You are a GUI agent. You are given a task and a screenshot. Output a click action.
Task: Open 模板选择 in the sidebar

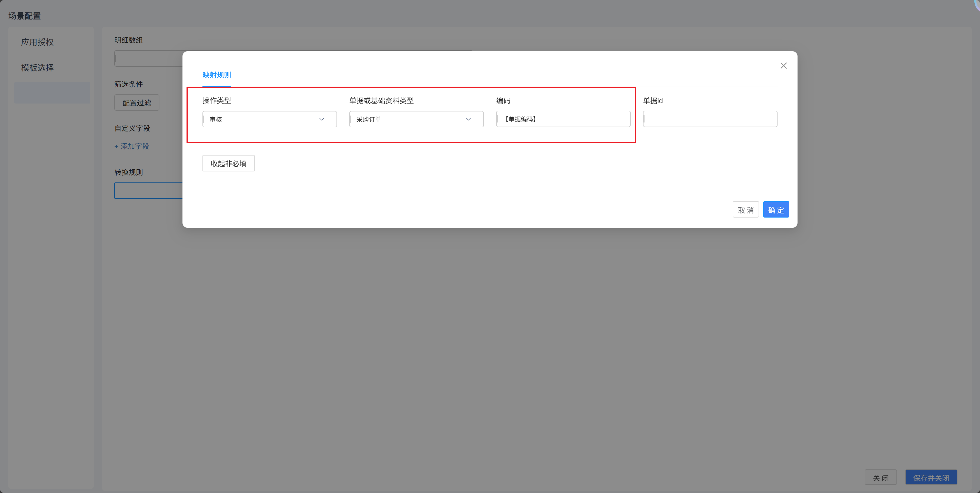(x=37, y=68)
